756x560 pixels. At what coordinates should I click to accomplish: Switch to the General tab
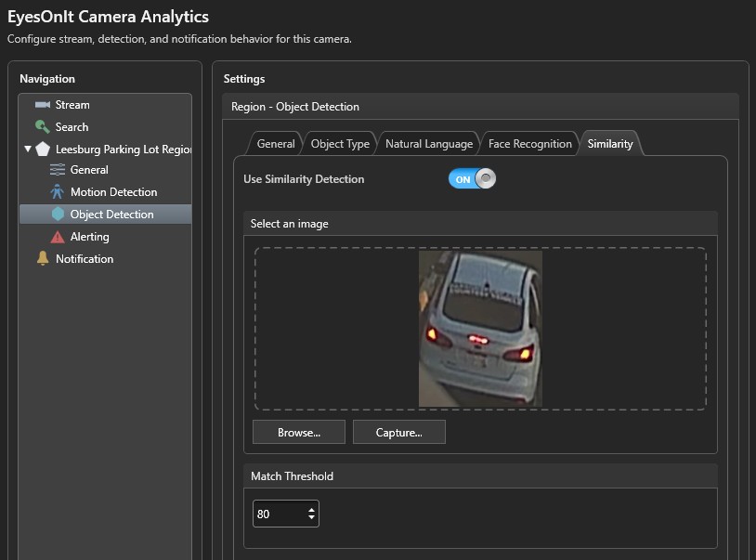click(275, 144)
